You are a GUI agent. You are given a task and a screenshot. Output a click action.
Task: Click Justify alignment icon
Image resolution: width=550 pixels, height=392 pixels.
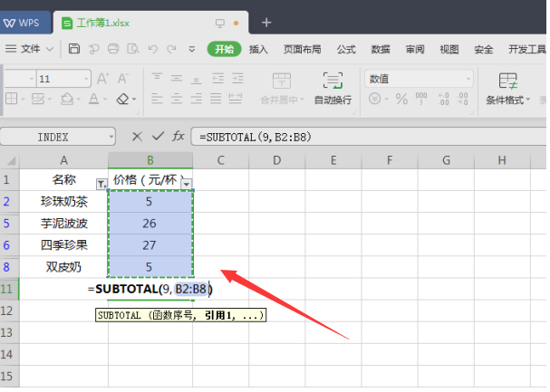pos(216,99)
